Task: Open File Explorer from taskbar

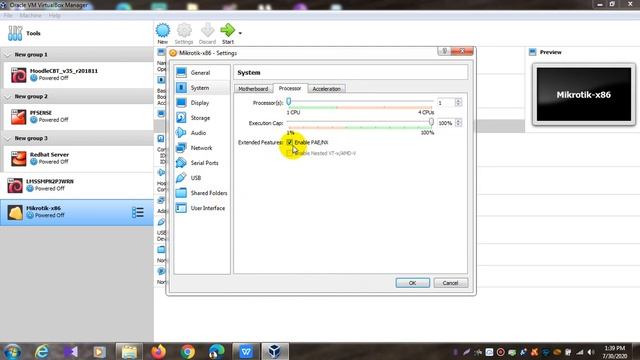Action: click(129, 351)
